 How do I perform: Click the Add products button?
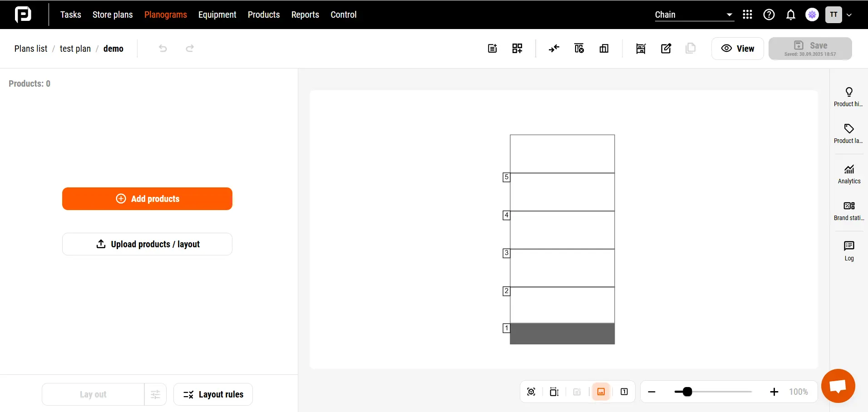coord(147,199)
